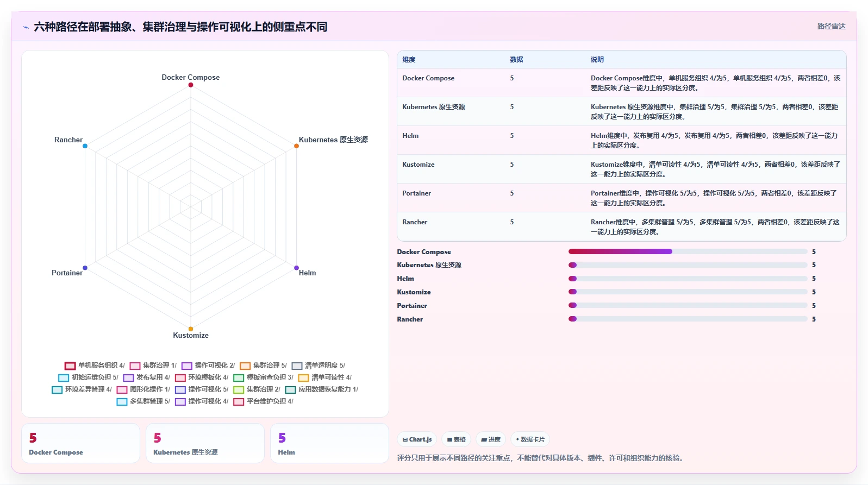Image resolution: width=868 pixels, height=485 pixels.
Task: Toggle legend item 集群治理 1/
Action: click(x=153, y=366)
